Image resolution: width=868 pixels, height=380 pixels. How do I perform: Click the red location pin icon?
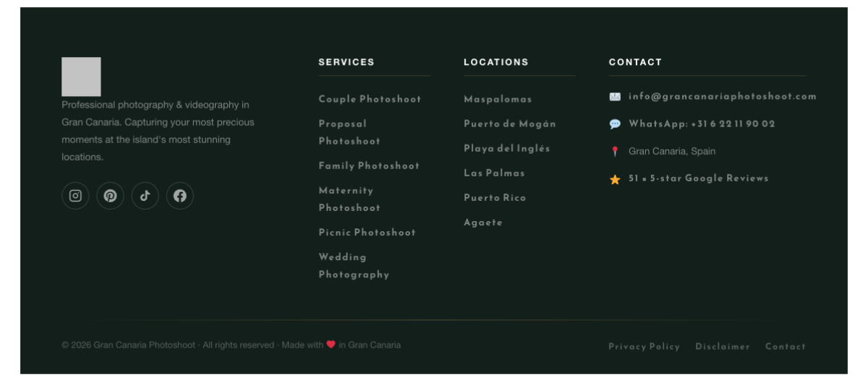coord(615,152)
